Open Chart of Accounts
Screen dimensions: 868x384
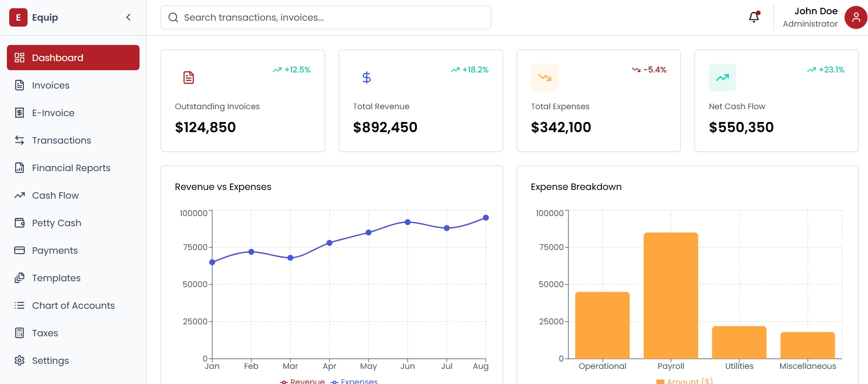[73, 306]
